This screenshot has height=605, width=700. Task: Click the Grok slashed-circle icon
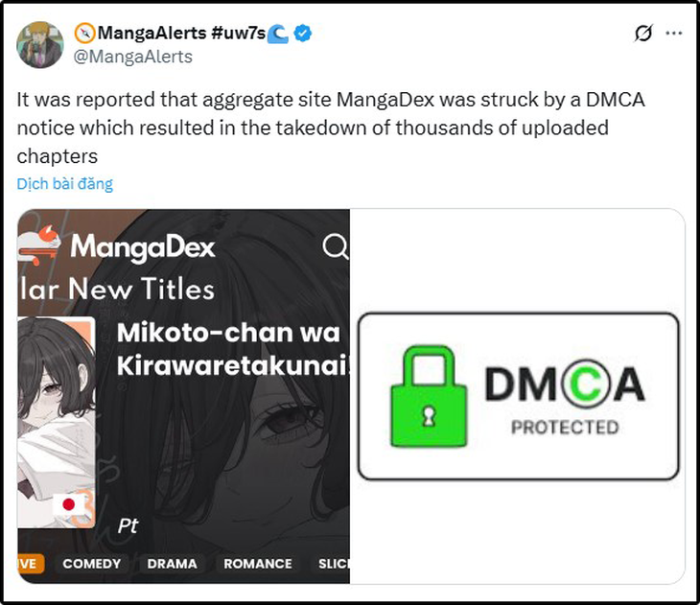[644, 34]
